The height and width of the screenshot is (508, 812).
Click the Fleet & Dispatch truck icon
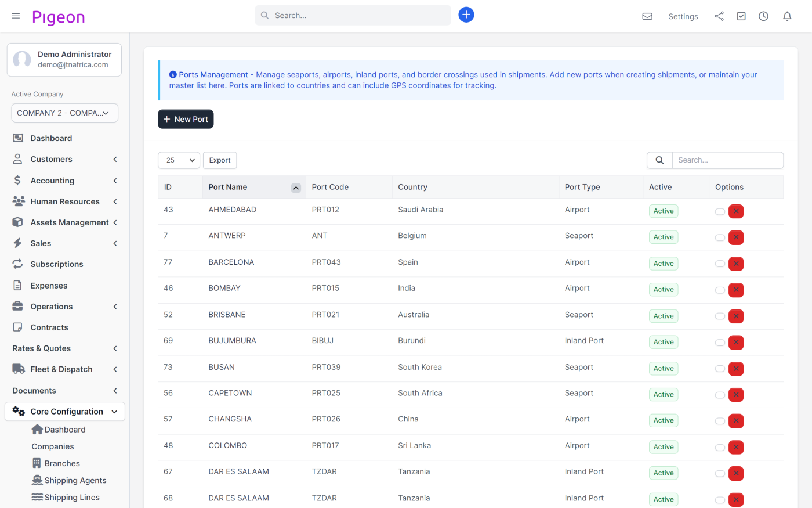pyautogui.click(x=19, y=369)
